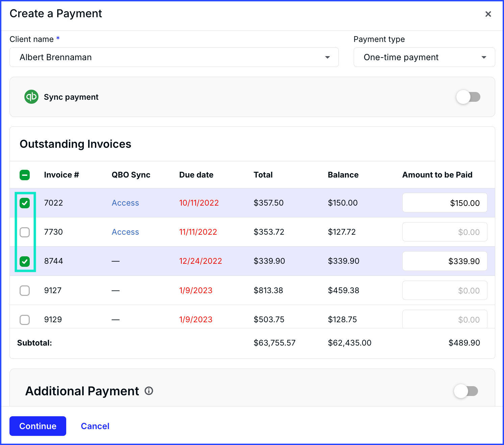The height and width of the screenshot is (445, 504).
Task: Click subtotal total $63,755.57
Action: click(x=275, y=343)
